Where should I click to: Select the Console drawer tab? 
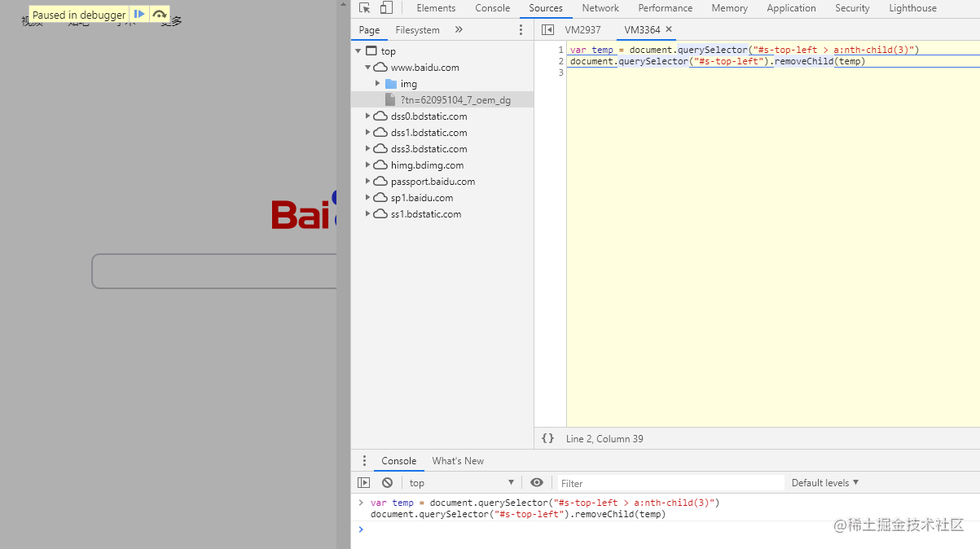coord(398,461)
